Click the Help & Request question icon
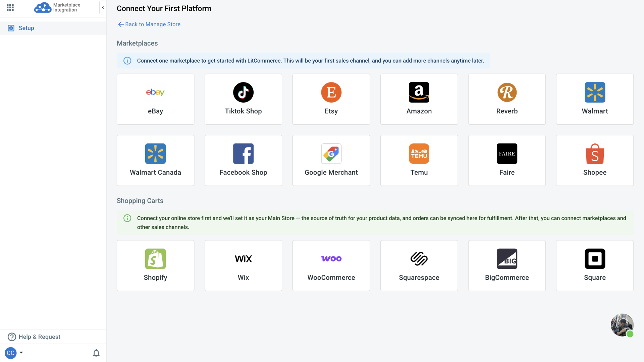This screenshot has height=362, width=644. 12,337
